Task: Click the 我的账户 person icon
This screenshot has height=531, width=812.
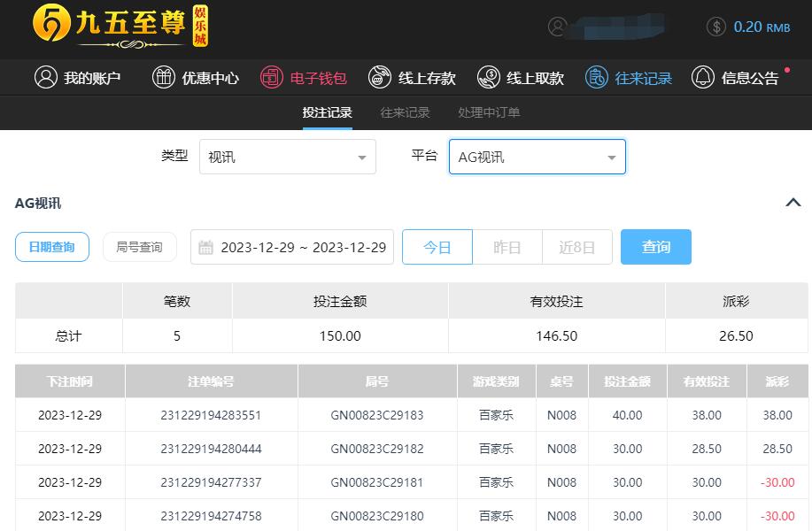Action: [x=45, y=78]
